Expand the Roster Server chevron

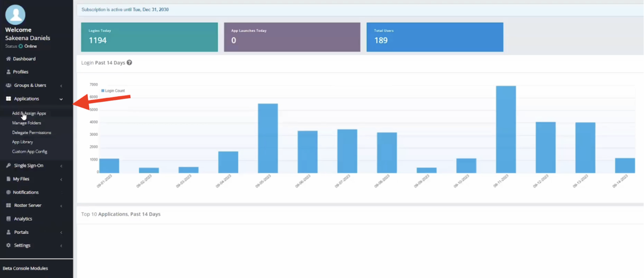click(61, 206)
